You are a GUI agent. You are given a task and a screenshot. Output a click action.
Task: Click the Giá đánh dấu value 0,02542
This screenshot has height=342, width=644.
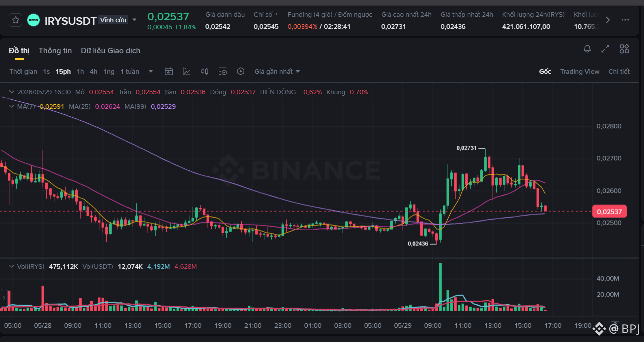[x=218, y=26]
